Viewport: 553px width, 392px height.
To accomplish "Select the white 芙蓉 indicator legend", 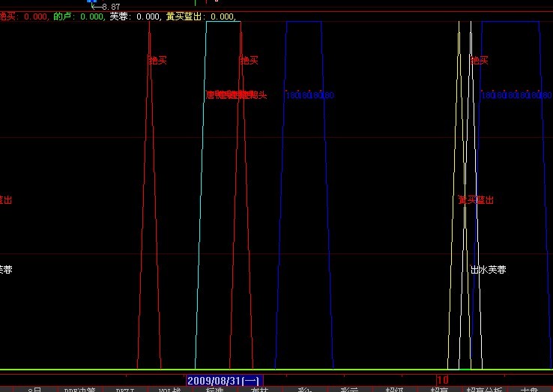I will (135, 16).
